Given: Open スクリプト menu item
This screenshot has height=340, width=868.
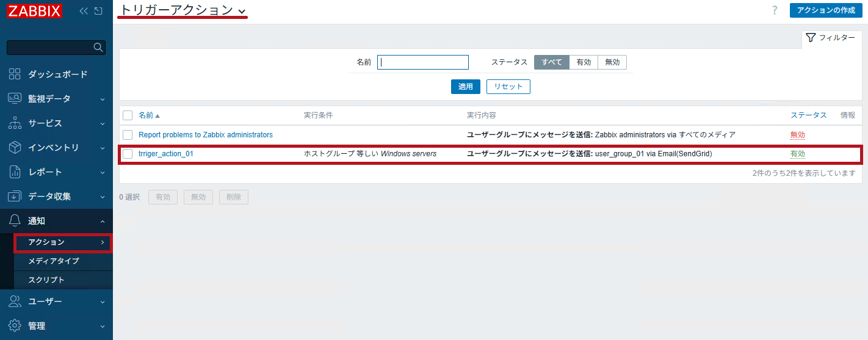Looking at the screenshot, I should 46,280.
